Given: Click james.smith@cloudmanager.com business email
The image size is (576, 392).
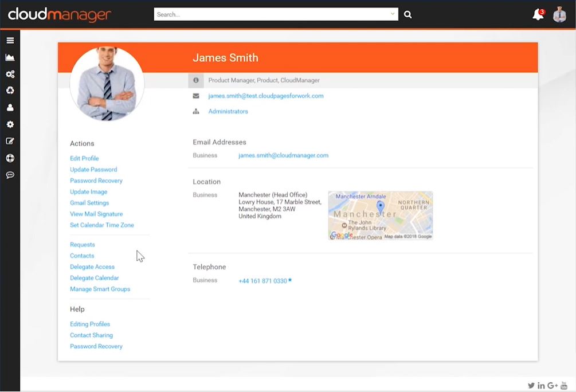Looking at the screenshot, I should pyautogui.click(x=283, y=155).
